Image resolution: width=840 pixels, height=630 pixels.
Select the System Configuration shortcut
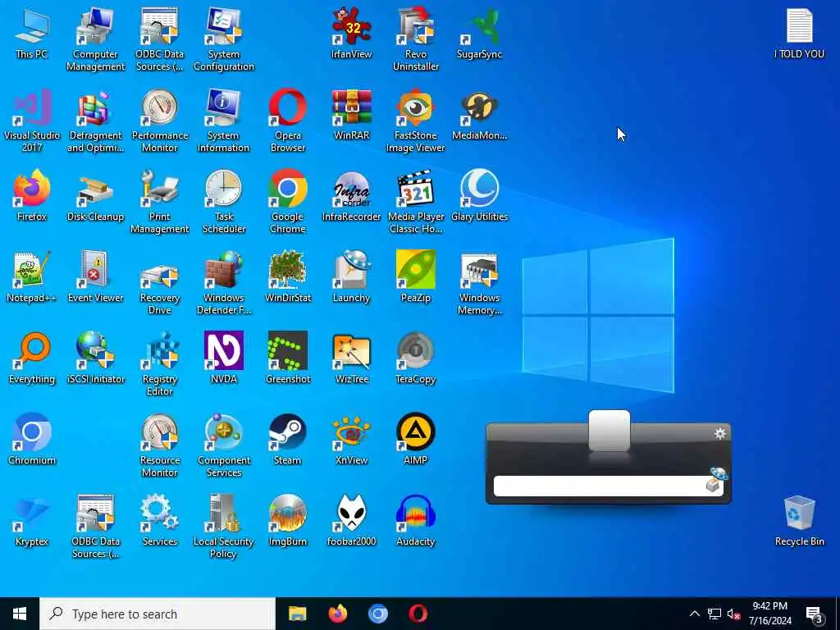pyautogui.click(x=223, y=39)
